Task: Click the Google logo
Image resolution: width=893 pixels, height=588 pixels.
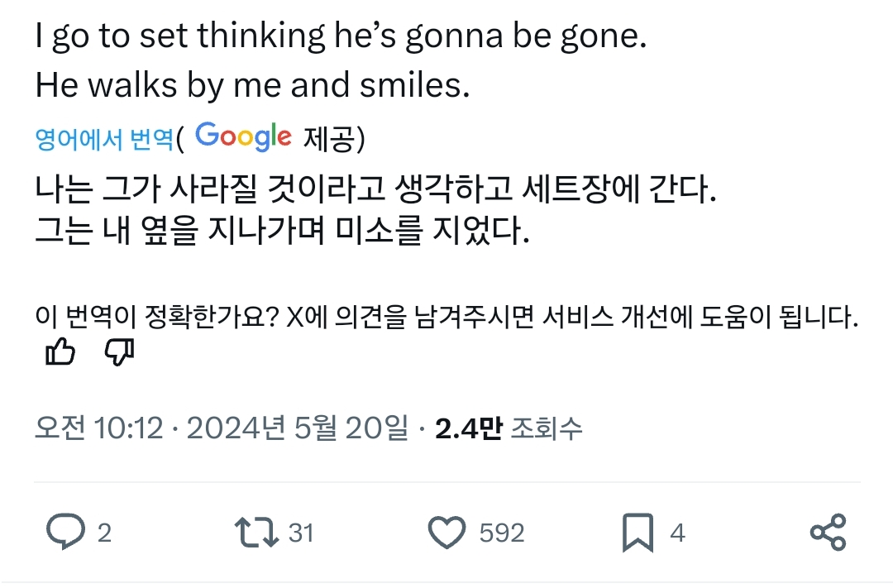Action: tap(244, 136)
